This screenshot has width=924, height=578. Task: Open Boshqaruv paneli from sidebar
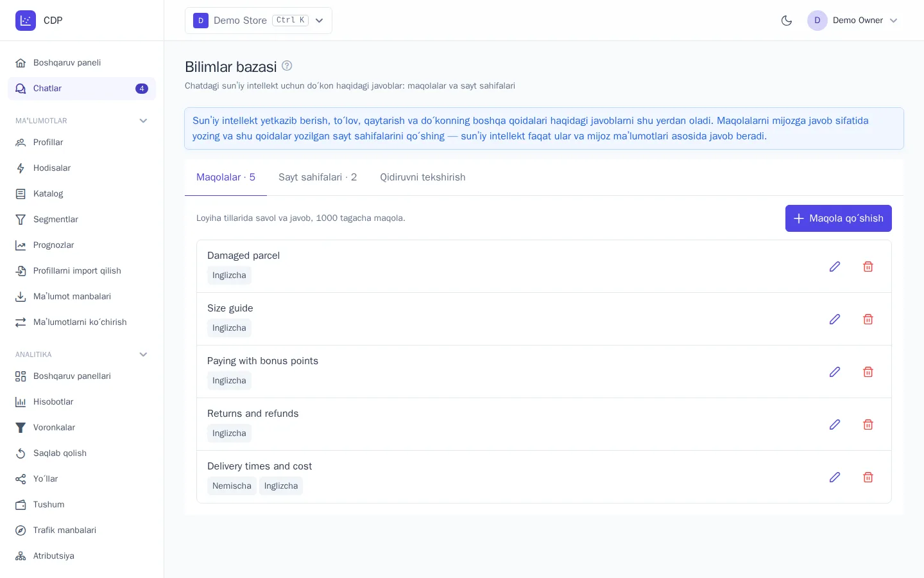81,63
